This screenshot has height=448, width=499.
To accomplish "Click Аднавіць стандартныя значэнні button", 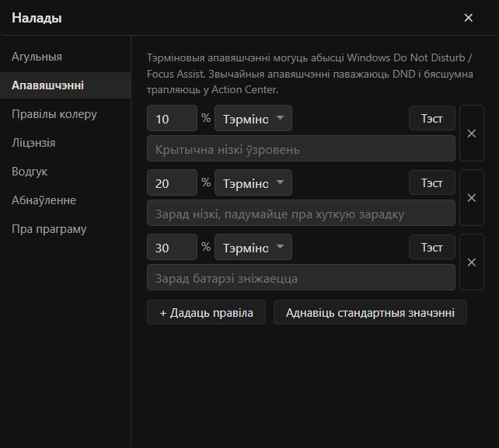I will click(x=370, y=313).
